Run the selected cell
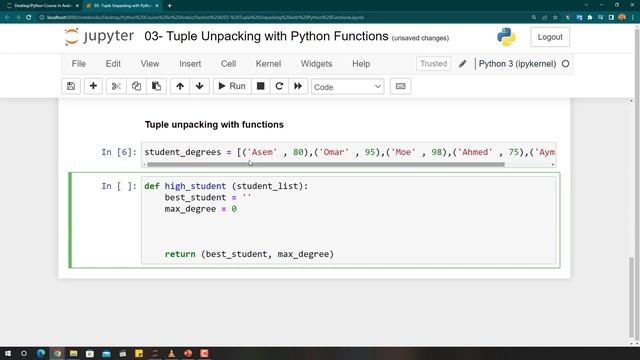The height and width of the screenshot is (360, 640). tap(232, 86)
